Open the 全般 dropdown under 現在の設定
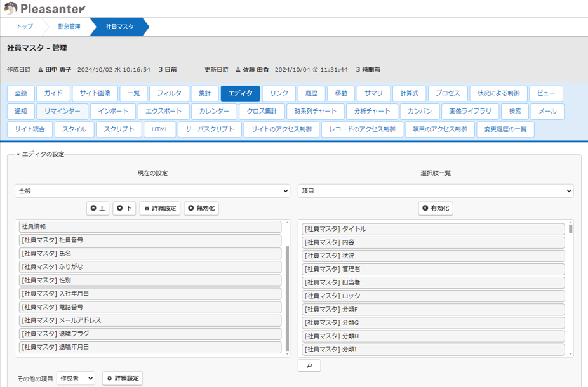 coord(152,190)
